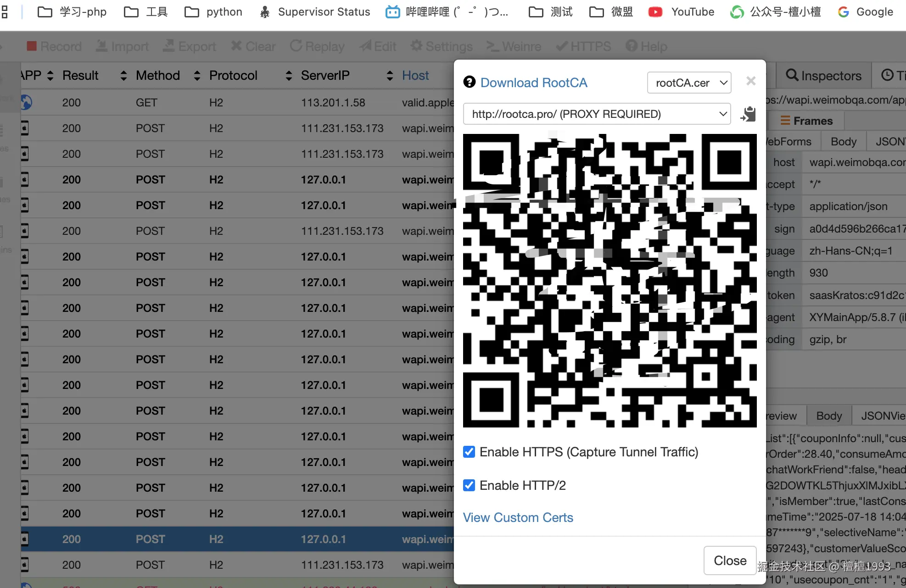
Task: Open the View Custom Certs link
Action: tap(518, 517)
